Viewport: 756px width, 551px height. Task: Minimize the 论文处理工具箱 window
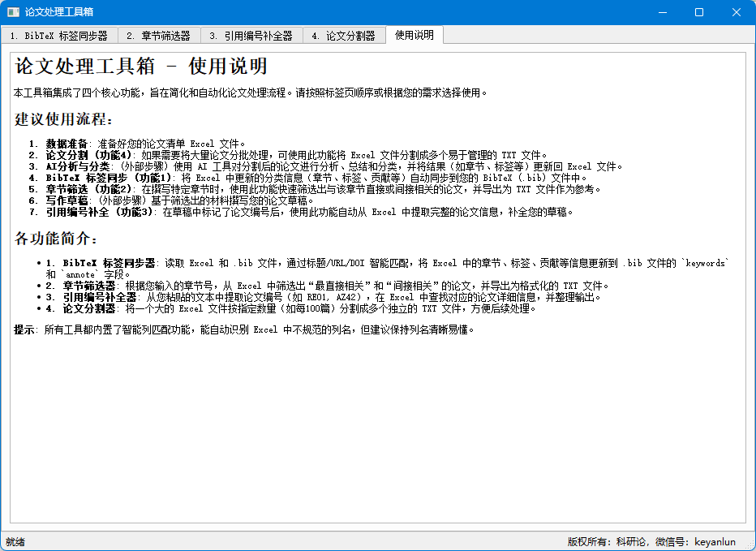662,12
